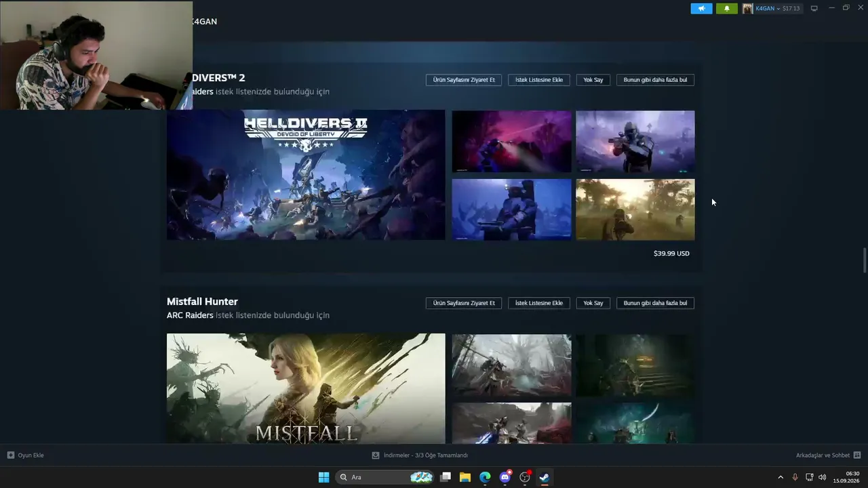This screenshot has height=488, width=868.
Task: Click the friends list icon
Action: pyautogui.click(x=857, y=455)
